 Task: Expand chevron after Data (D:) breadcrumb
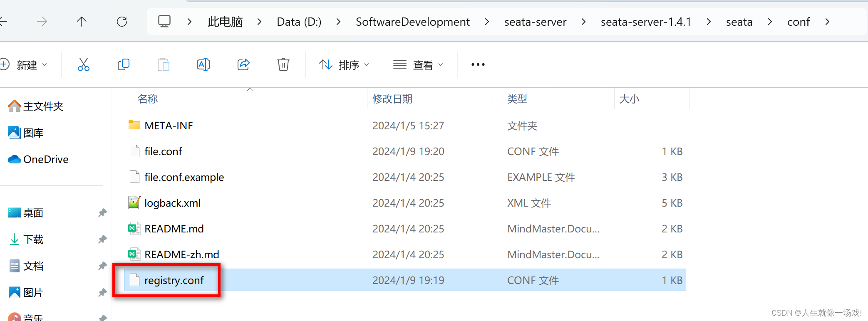point(338,22)
